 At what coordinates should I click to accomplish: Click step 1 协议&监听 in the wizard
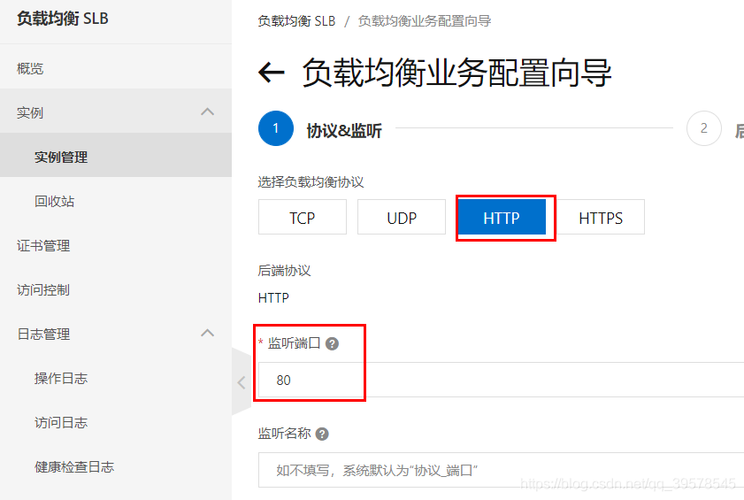click(x=320, y=129)
